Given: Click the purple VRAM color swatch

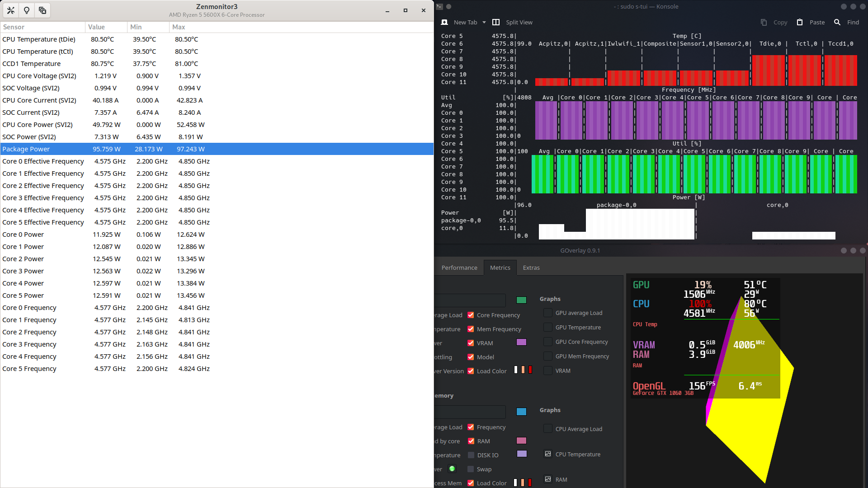Looking at the screenshot, I should click(521, 342).
